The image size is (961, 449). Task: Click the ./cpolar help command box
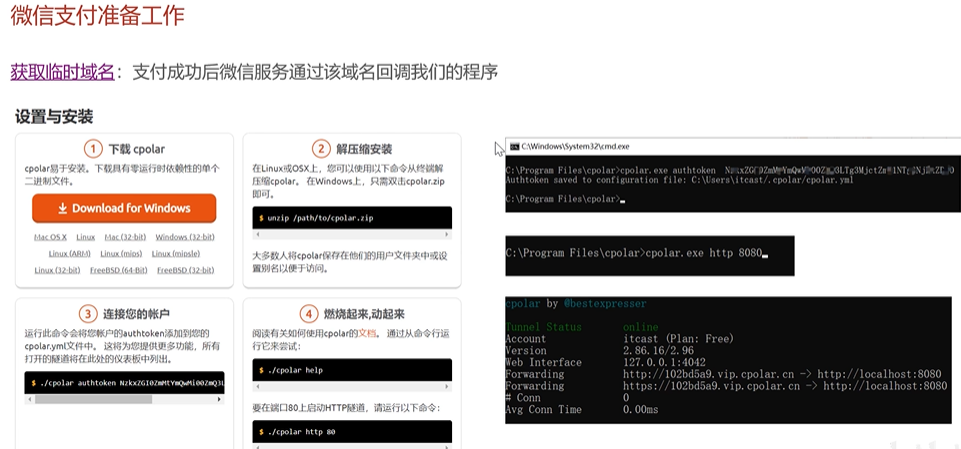(352, 371)
